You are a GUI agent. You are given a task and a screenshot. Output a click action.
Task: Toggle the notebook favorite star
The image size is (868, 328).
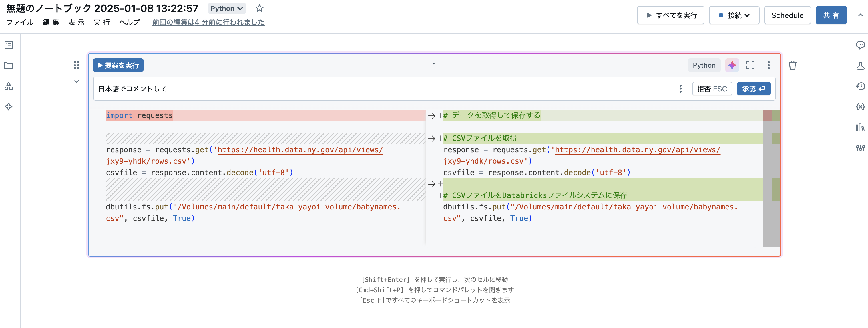point(260,8)
